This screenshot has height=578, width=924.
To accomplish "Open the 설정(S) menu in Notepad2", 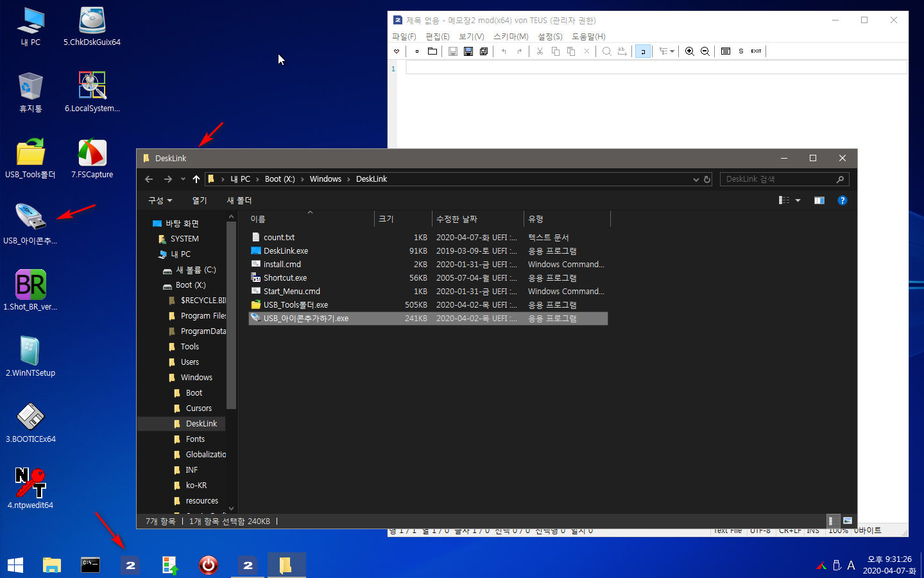I will point(550,37).
